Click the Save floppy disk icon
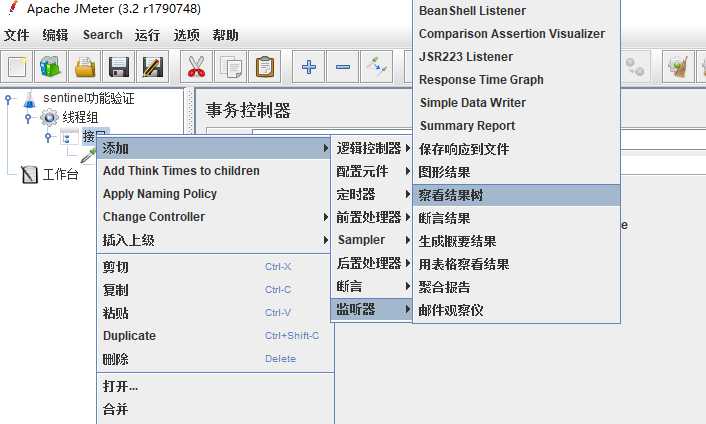This screenshot has width=706, height=424. point(118,67)
